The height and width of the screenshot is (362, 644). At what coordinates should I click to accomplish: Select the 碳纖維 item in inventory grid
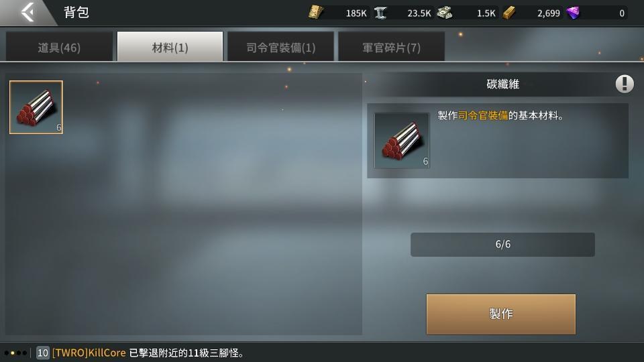click(x=36, y=107)
